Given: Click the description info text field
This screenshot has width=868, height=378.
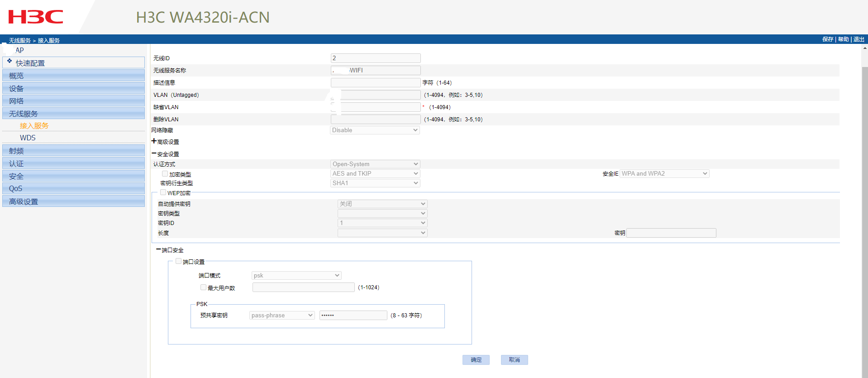Looking at the screenshot, I should (375, 83).
